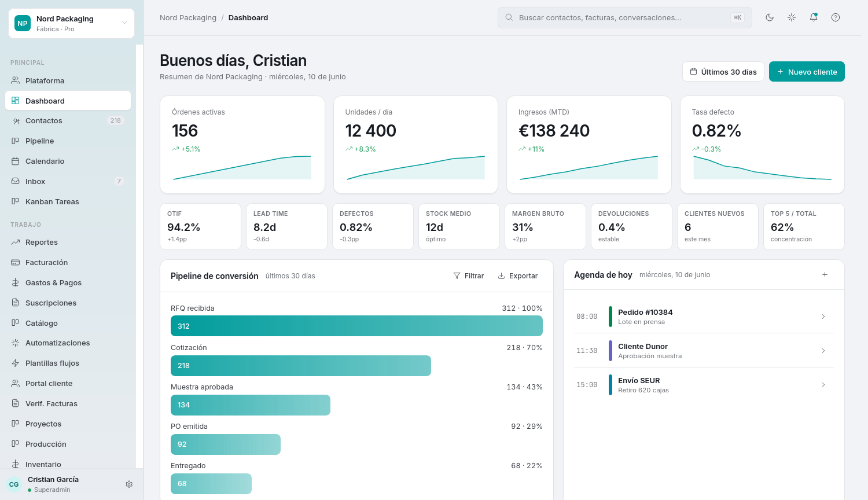Click the Verif. Facturas document icon
The height and width of the screenshot is (500, 868).
[x=16, y=403]
